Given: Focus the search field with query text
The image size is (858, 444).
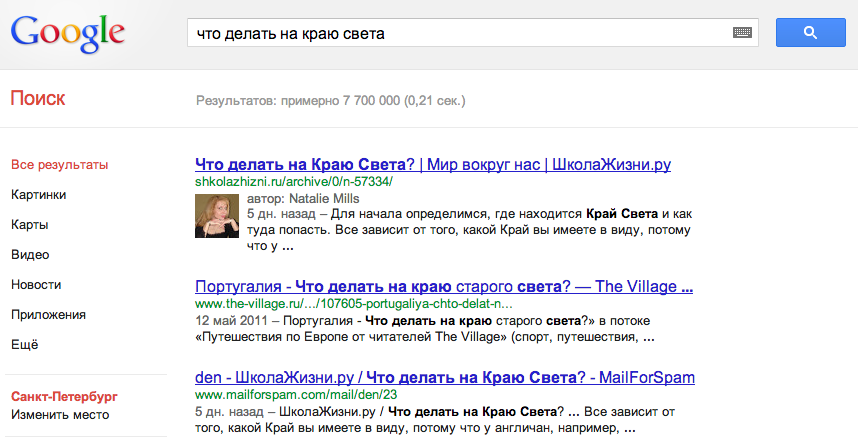Looking at the screenshot, I should (x=473, y=33).
